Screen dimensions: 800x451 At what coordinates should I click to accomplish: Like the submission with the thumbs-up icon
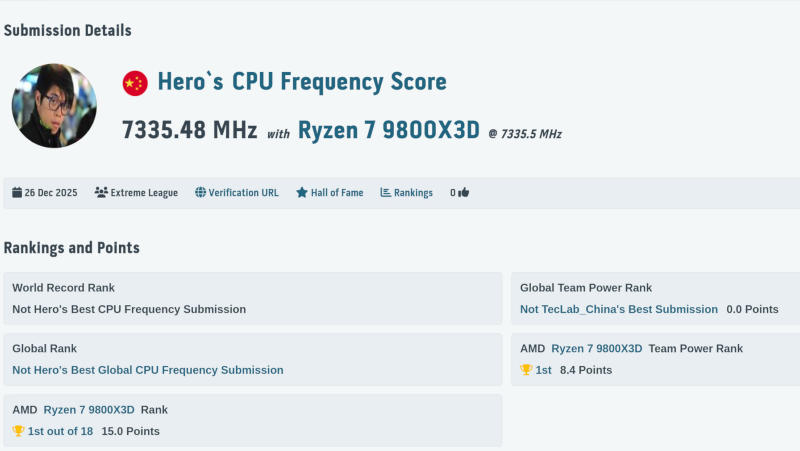click(464, 193)
